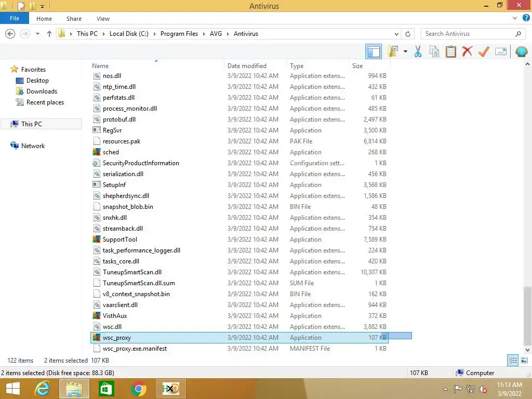Expand the arrow after Program Files breadcrumb
Viewport: 532px width, 399px height.
tap(204, 34)
